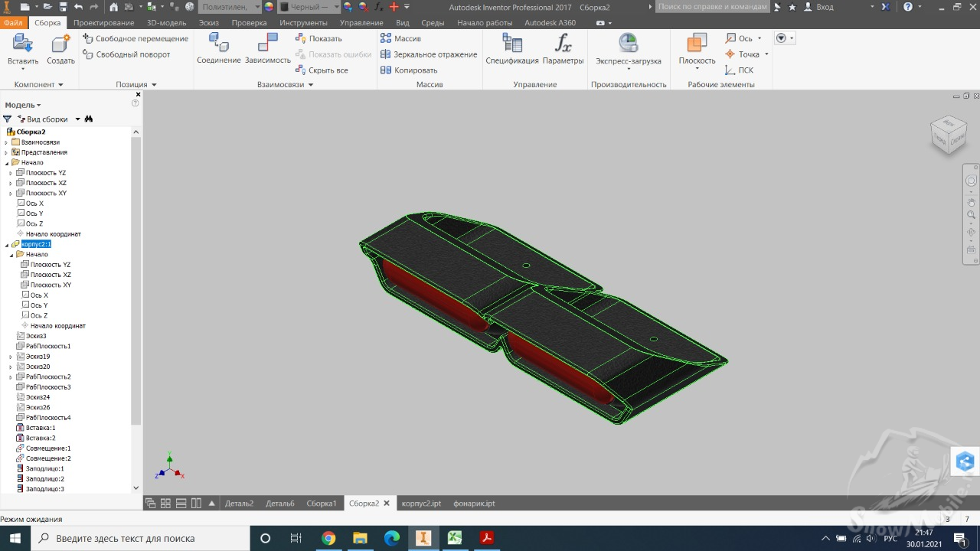The image size is (980, 551).
Task: Select the Точка work point tool
Action: [x=743, y=54]
